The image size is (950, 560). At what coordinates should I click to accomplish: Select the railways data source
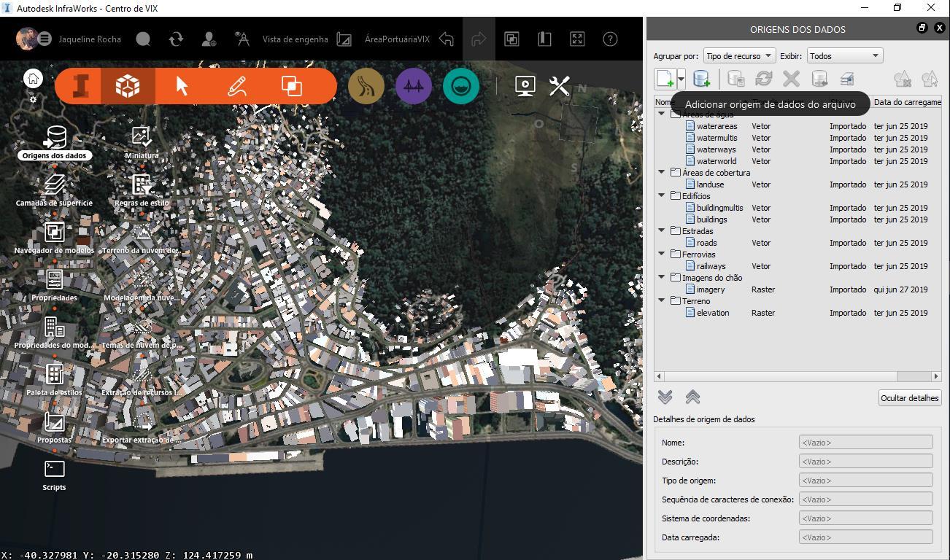click(711, 266)
